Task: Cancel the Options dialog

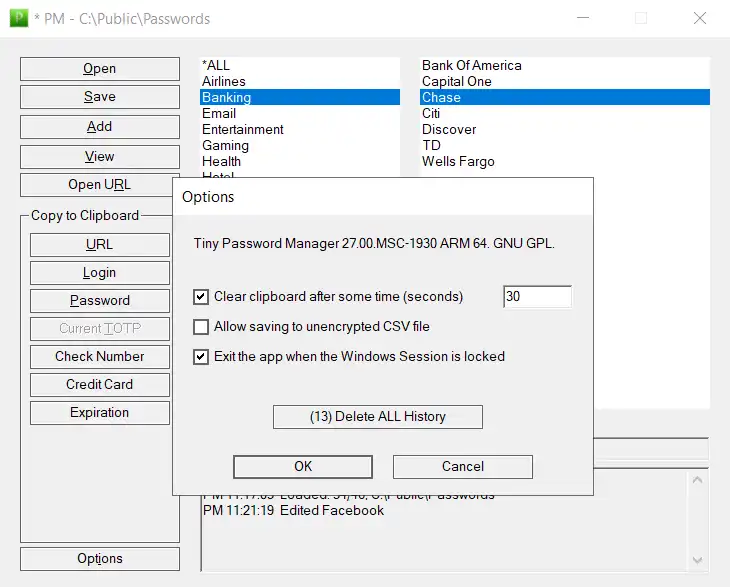Action: coord(463,466)
